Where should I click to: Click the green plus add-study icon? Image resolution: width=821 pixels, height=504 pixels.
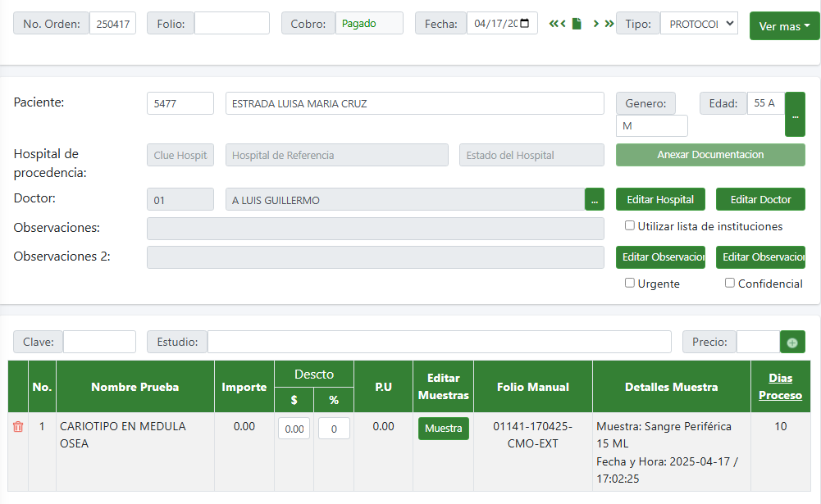(x=792, y=343)
